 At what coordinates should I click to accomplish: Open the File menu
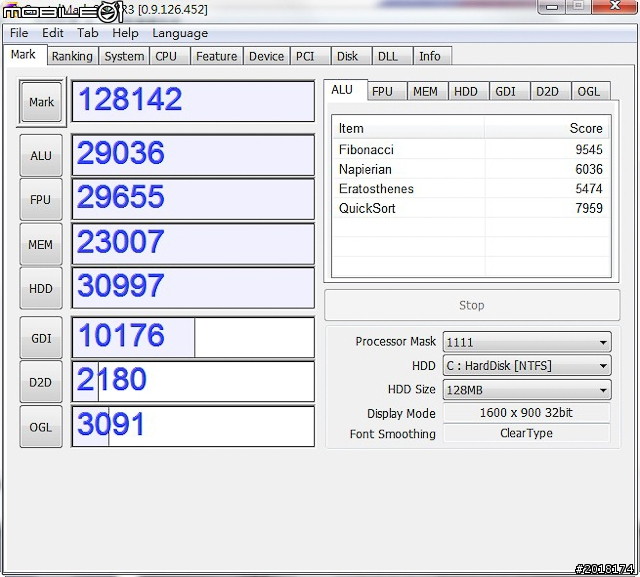(19, 33)
